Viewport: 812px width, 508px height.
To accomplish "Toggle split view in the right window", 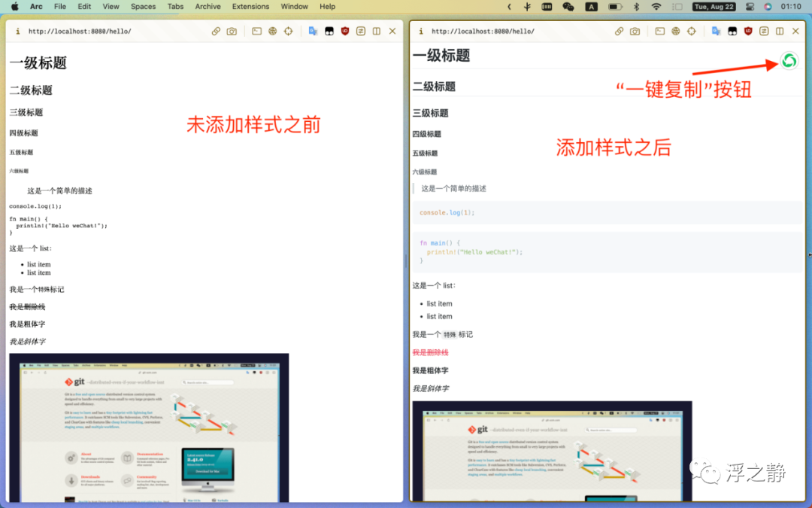I will tap(780, 31).
